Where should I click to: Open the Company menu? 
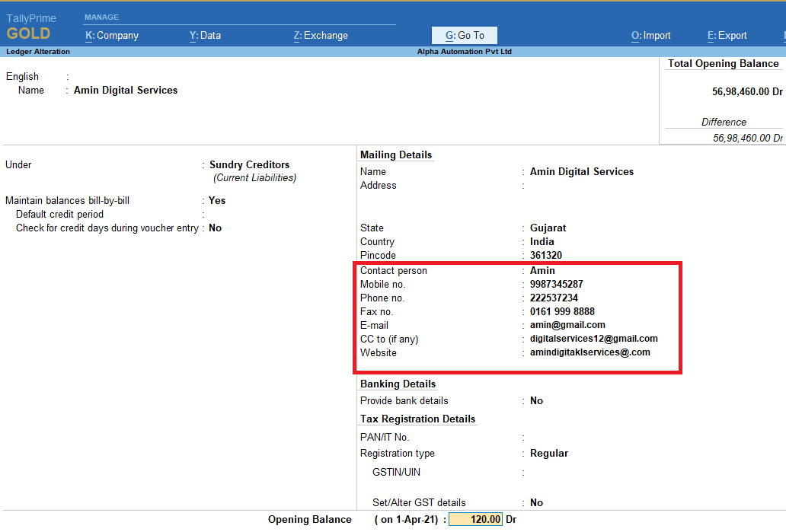click(112, 35)
